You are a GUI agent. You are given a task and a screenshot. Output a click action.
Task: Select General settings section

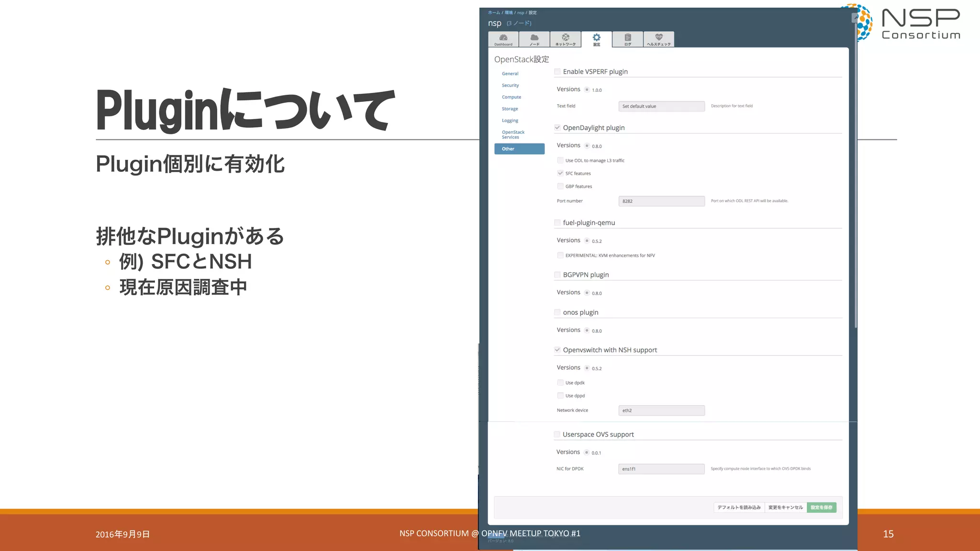point(510,74)
